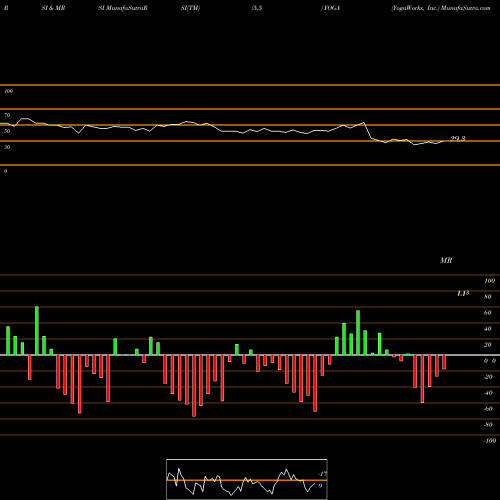Click the YogaWorks, Inc. MunafaSutra.com title text
This screenshot has height=500, width=500.
(x=441, y=8)
